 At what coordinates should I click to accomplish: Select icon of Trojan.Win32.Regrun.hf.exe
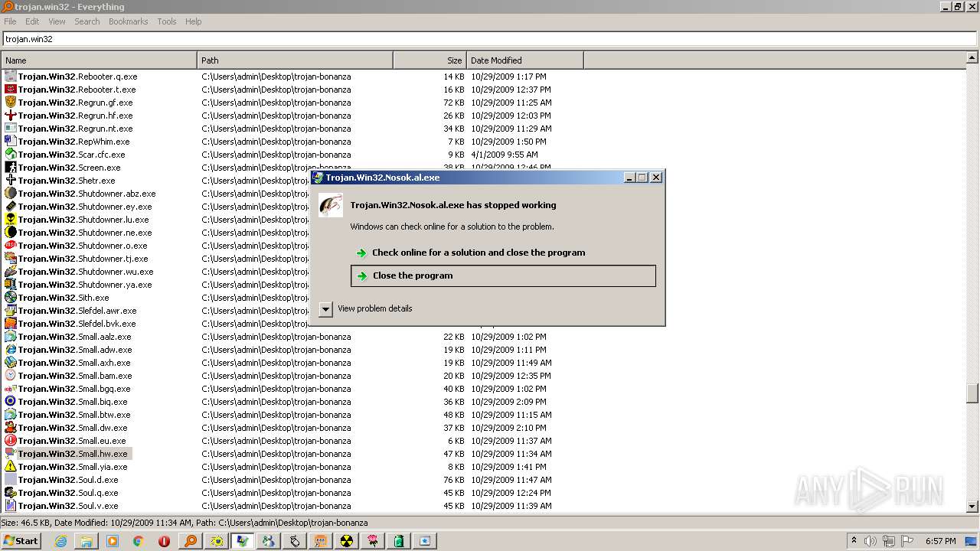pos(11,116)
